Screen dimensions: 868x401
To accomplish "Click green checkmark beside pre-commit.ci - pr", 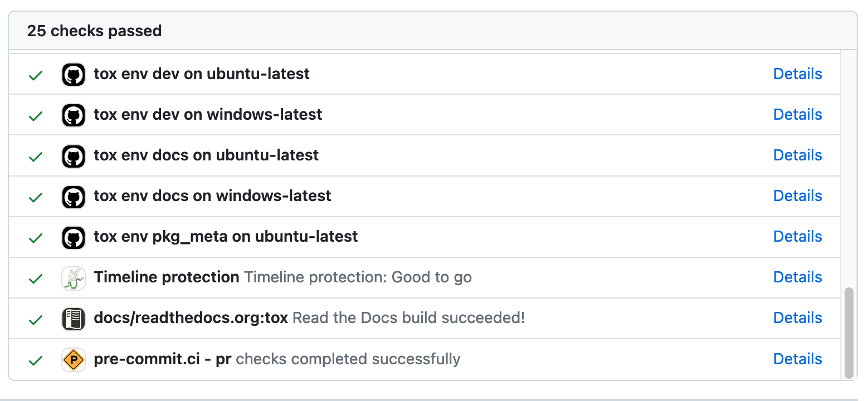I will [x=36, y=360].
